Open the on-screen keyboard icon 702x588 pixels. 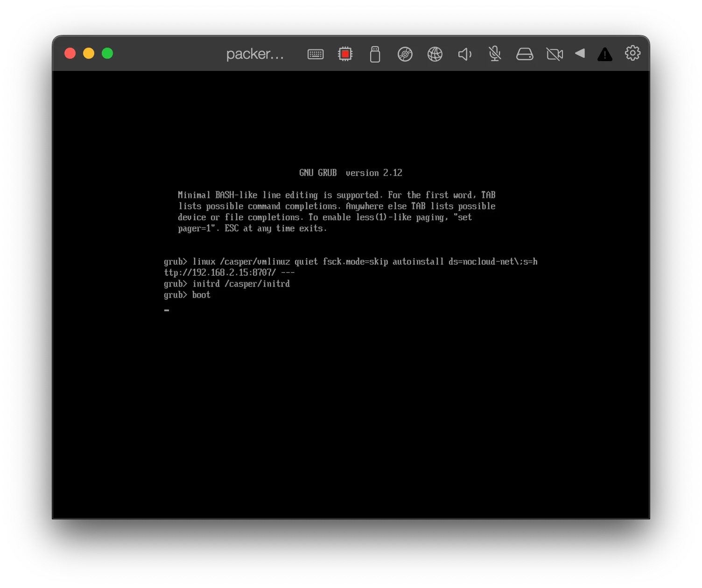pyautogui.click(x=316, y=54)
